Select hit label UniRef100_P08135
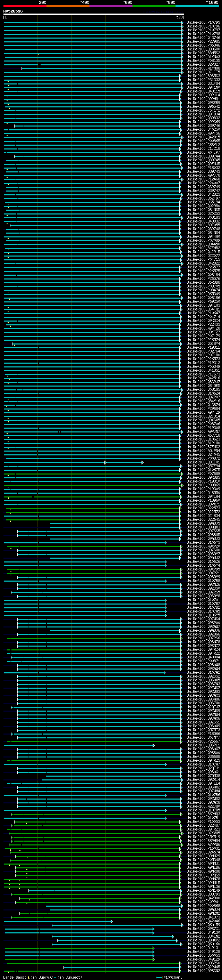This screenshot has width=222, height=980. 203,60
